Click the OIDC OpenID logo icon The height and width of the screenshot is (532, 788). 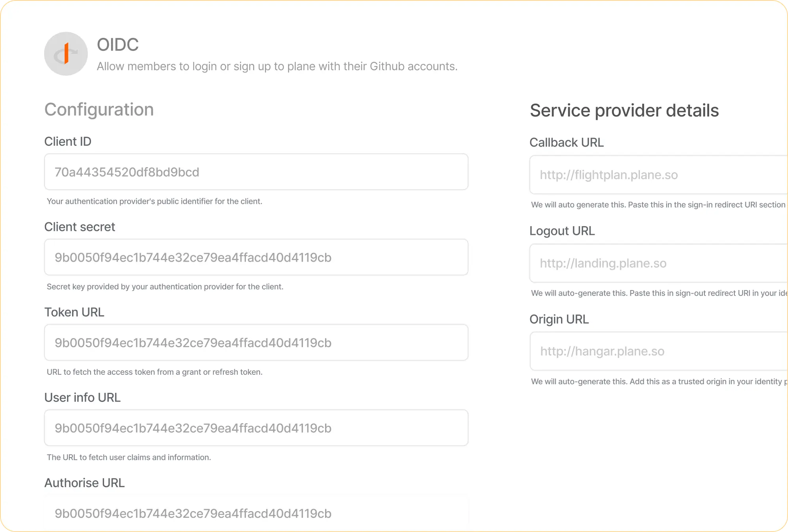click(x=66, y=54)
